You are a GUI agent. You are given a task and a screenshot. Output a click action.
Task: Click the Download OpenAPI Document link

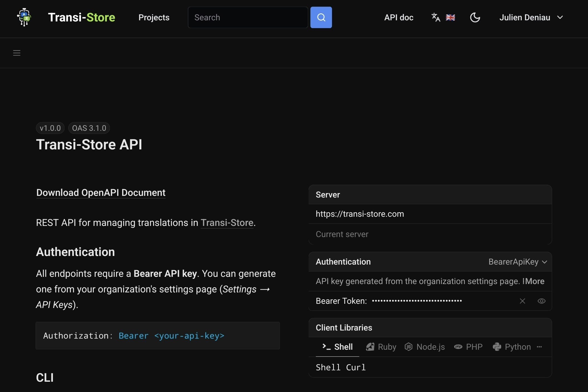(101, 193)
